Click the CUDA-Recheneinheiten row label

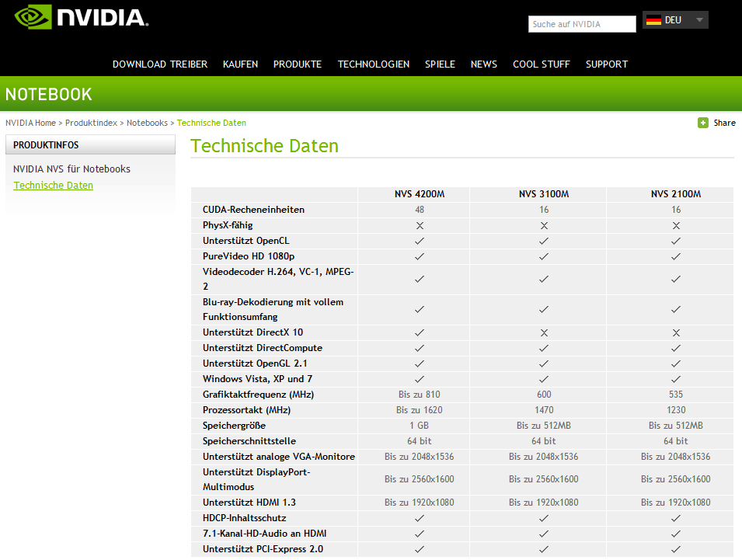[x=253, y=210]
